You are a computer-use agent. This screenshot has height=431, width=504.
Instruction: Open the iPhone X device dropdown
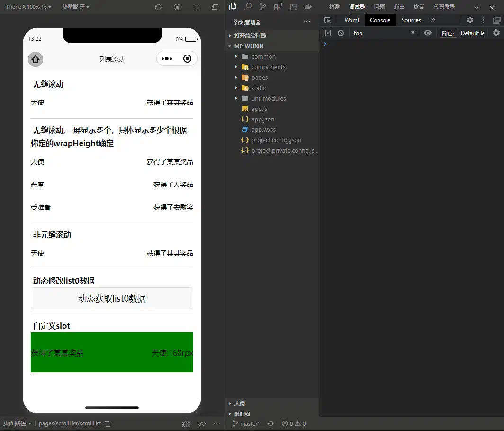[x=28, y=7]
